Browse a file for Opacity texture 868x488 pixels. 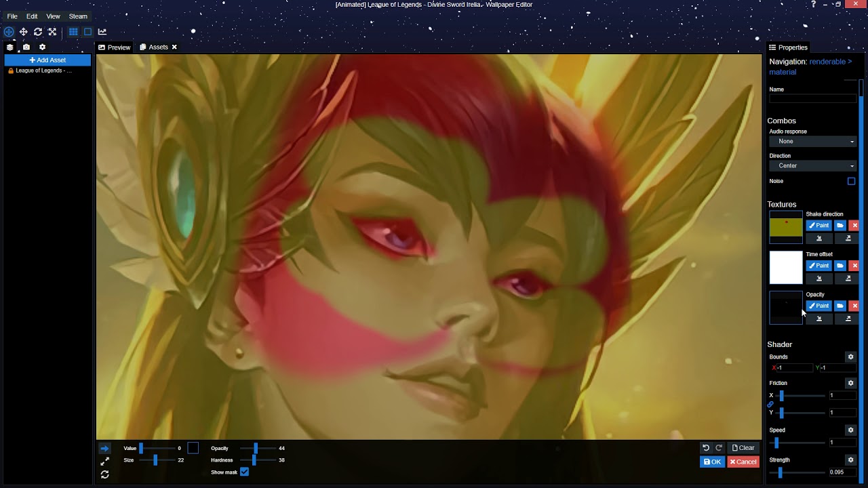(x=840, y=306)
